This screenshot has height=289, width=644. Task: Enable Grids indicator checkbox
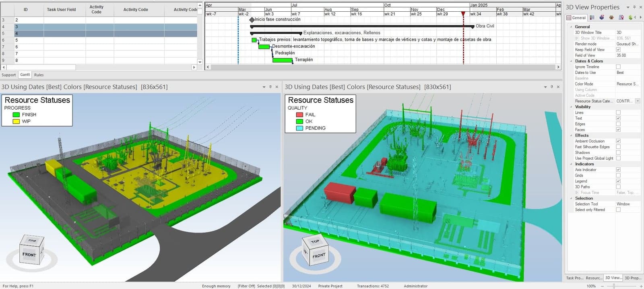[618, 175]
